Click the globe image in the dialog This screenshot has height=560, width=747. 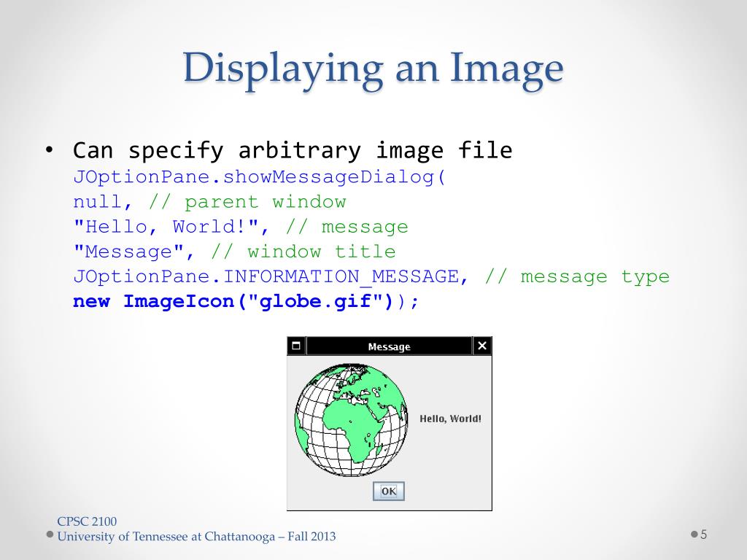click(351, 420)
